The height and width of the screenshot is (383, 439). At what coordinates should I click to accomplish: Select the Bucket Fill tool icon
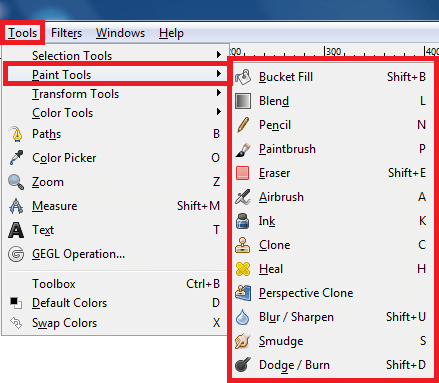click(x=243, y=77)
